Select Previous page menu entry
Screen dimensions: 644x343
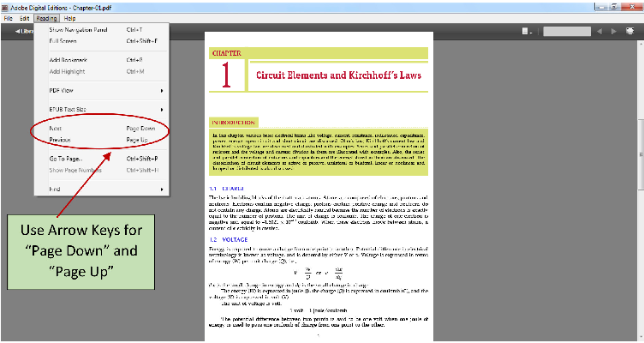[101, 140]
